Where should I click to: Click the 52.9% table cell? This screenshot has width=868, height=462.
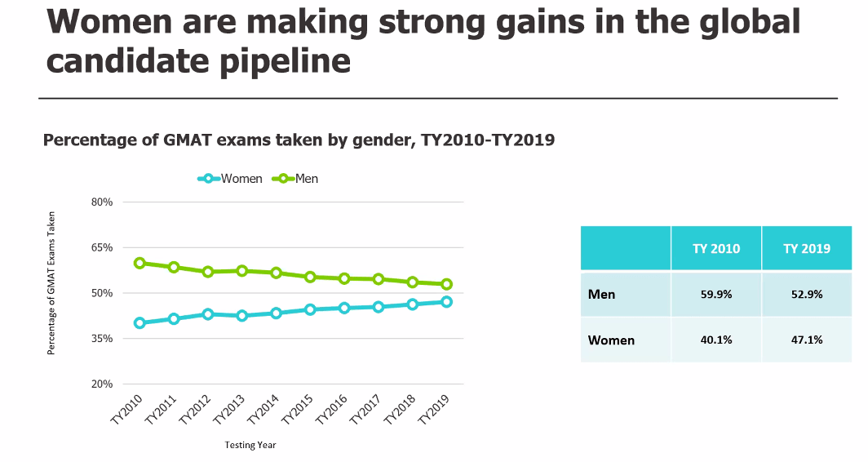(x=807, y=294)
